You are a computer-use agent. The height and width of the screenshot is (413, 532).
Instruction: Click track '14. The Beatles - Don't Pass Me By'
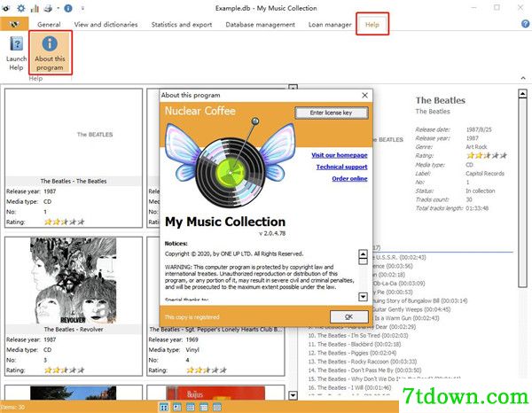click(x=364, y=370)
